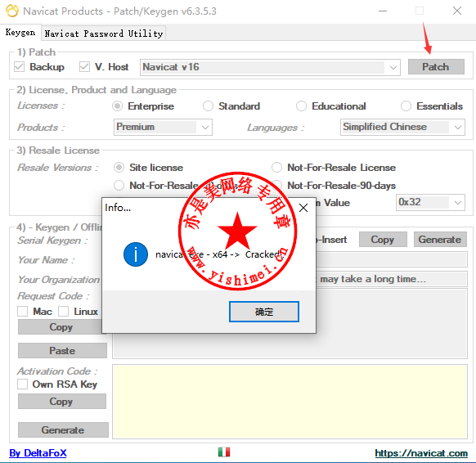Open the By DeltaFoX link
476x463 pixels.
[x=38, y=453]
